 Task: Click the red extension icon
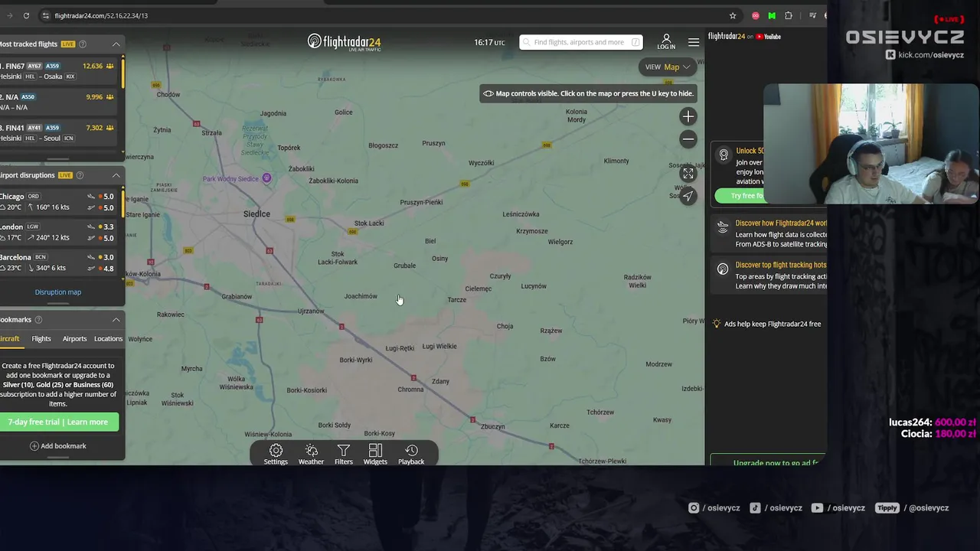click(756, 15)
